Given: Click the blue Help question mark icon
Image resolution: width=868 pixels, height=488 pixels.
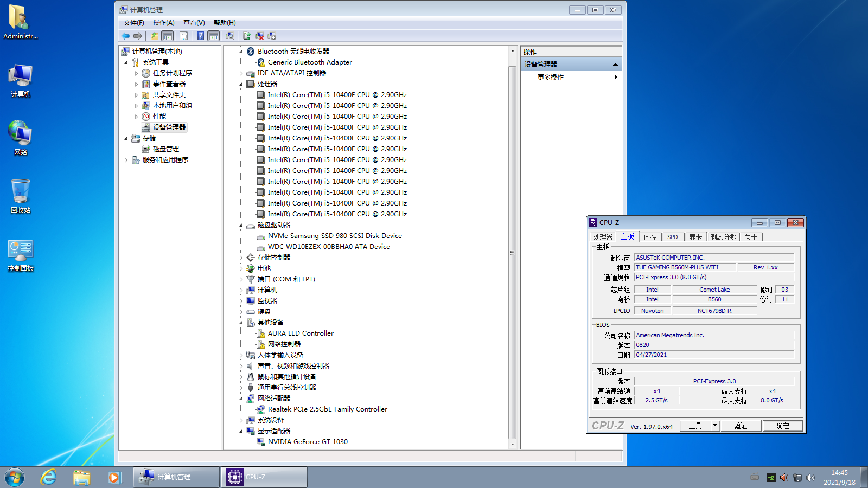Looking at the screenshot, I should click(200, 36).
